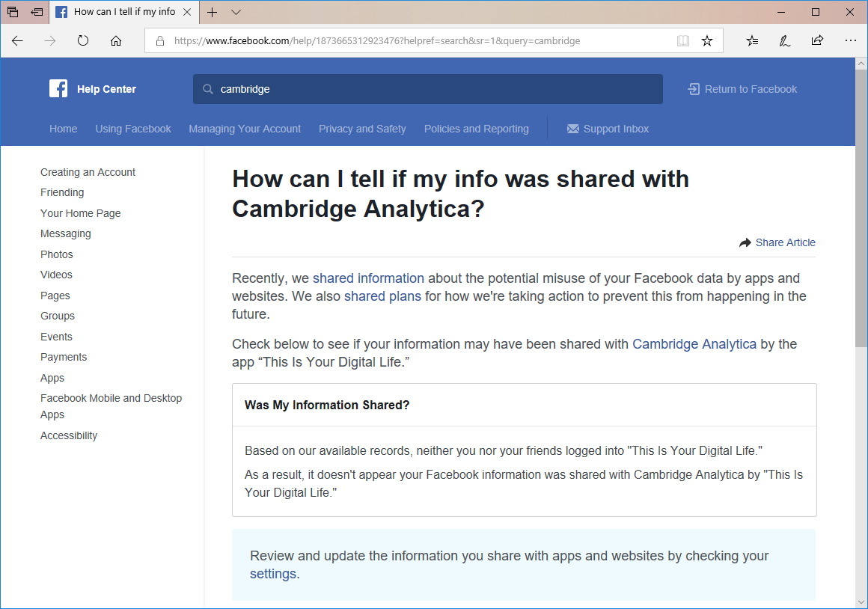Open the browser more options menu
Viewport: 868px width, 609px height.
[850, 40]
